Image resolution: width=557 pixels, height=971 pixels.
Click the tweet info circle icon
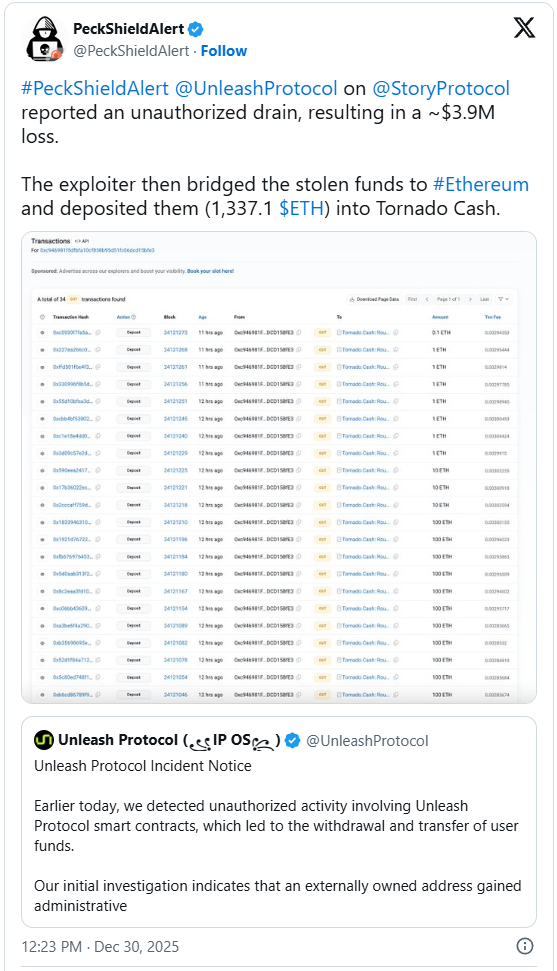(x=525, y=946)
